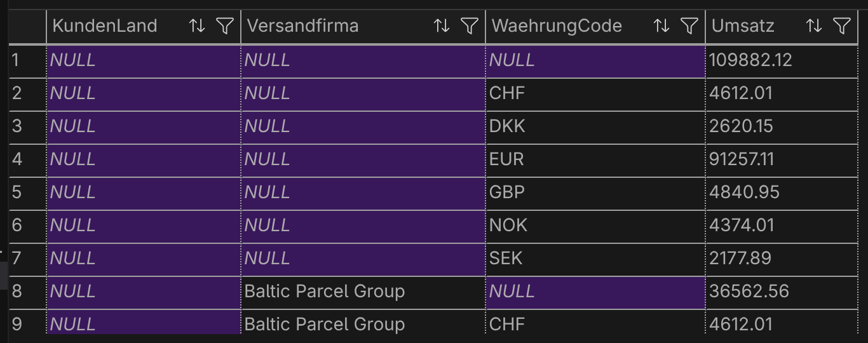
Task: Select the Versandfirma column header
Action: (x=302, y=26)
